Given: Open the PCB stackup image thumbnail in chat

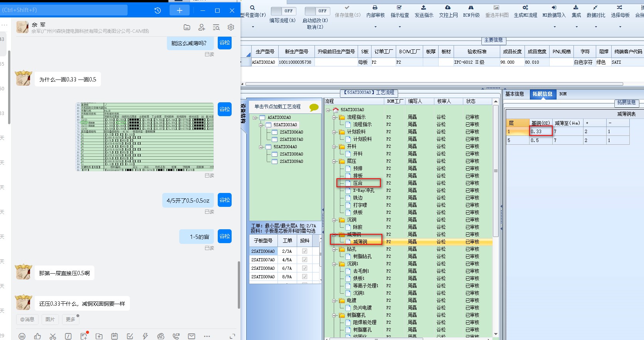Looking at the screenshot, I should click(145, 137).
